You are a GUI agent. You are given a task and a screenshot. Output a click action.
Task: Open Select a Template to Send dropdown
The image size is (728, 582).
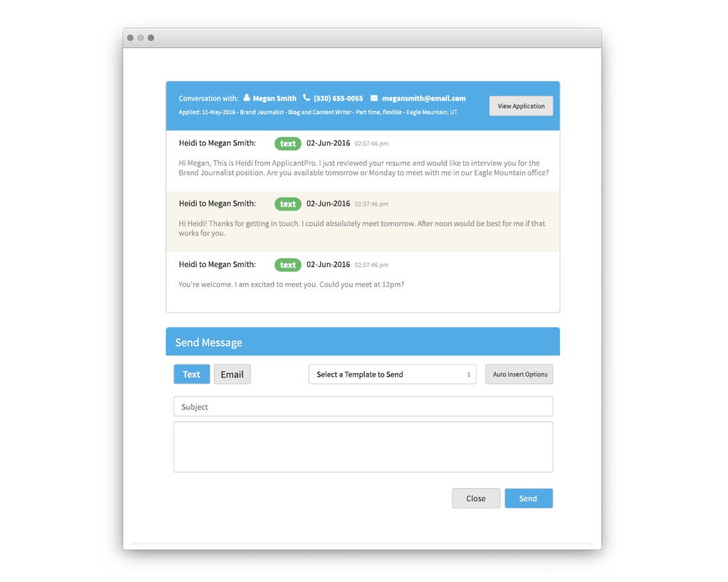(392, 375)
